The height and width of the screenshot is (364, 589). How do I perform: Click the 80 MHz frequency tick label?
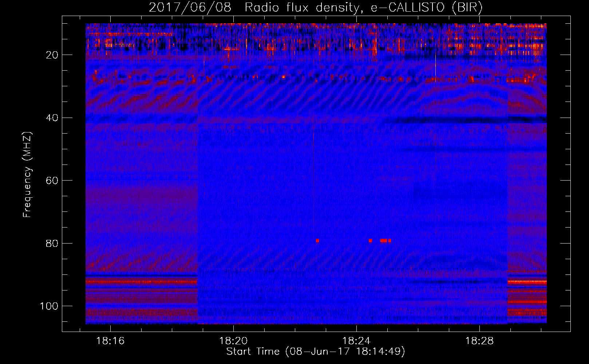coord(52,243)
